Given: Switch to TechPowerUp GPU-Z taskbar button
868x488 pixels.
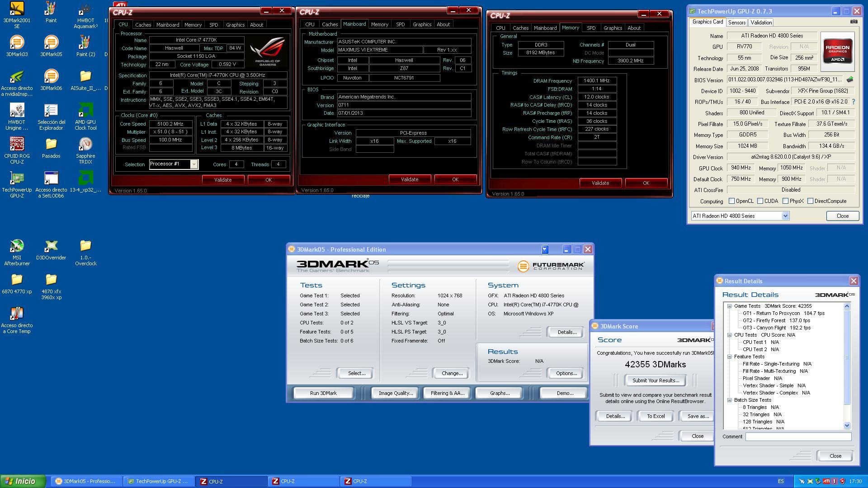Looking at the screenshot, I should [x=158, y=481].
